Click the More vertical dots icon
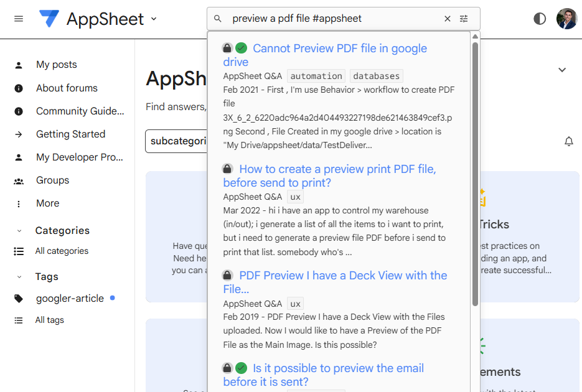This screenshot has height=392, width=582. (x=19, y=204)
